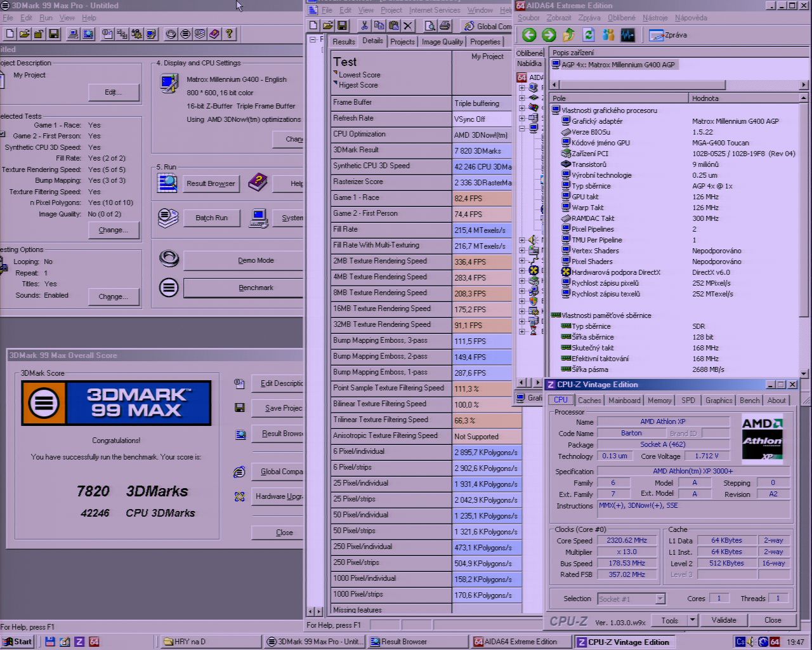Open Run menu in 3DMark 99 Max
Viewport: 812px width, 650px height.
pos(46,18)
